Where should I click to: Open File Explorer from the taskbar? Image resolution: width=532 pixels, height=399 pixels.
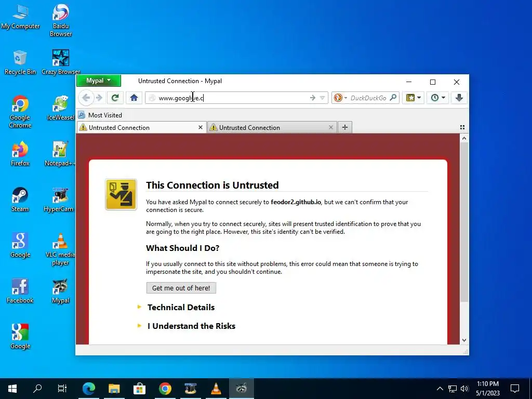(x=114, y=388)
